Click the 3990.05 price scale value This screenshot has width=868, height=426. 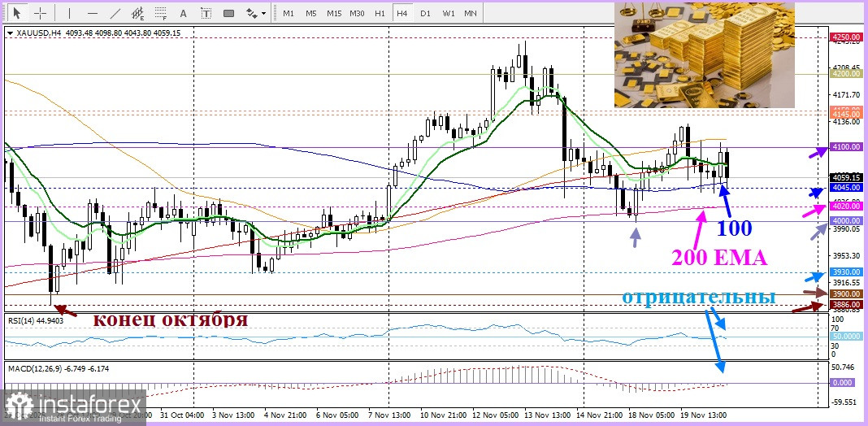pos(845,228)
